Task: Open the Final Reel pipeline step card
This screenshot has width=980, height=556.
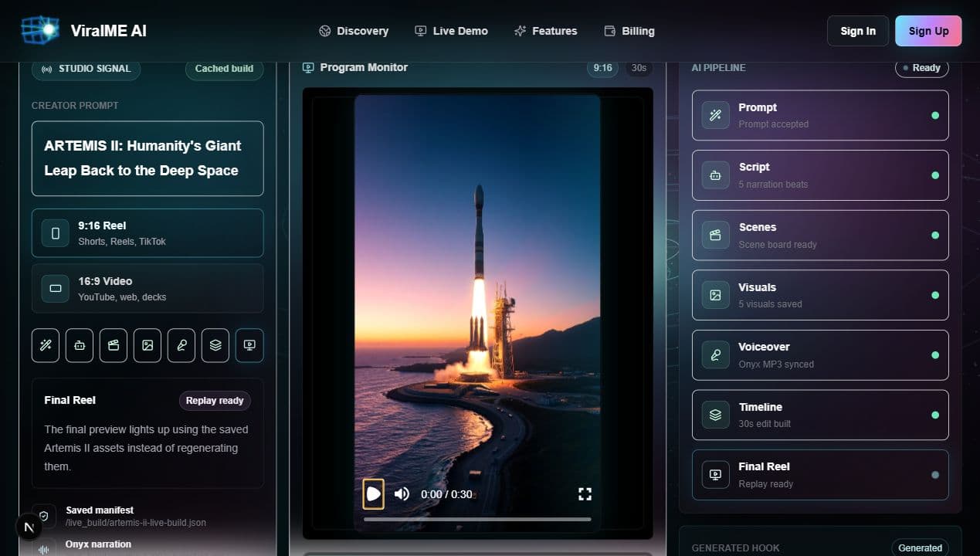Action: (820, 475)
